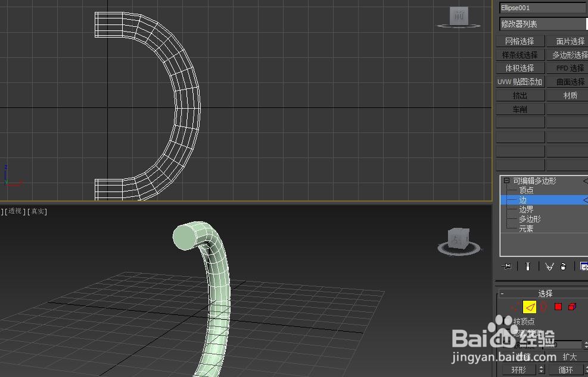Click the 体积选择 modifier button
The height and width of the screenshot is (377, 588).
coord(520,68)
